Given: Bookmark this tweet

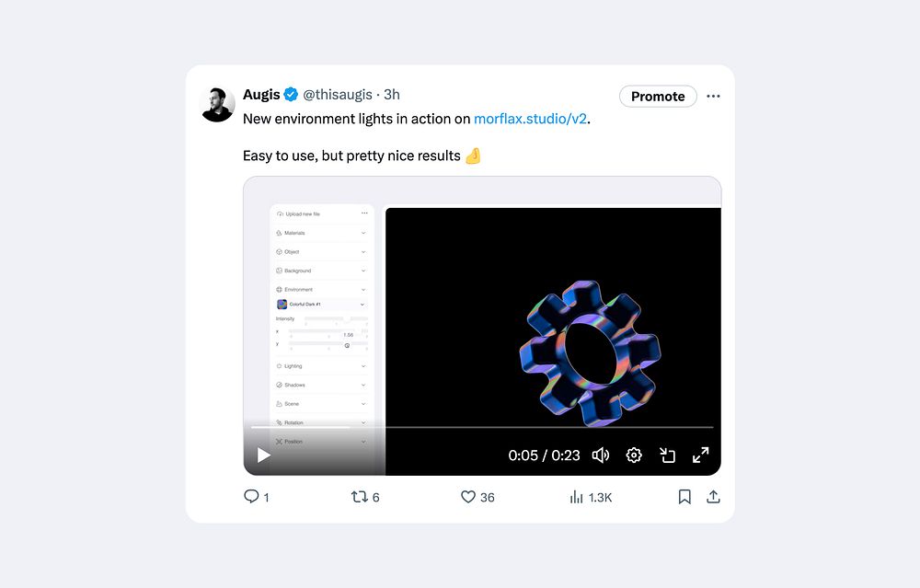Looking at the screenshot, I should (x=684, y=497).
